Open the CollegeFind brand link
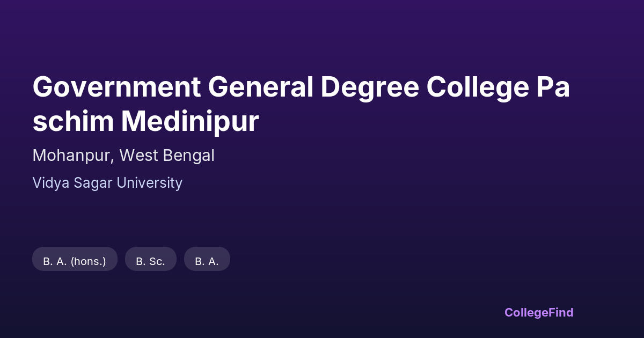 [538, 312]
